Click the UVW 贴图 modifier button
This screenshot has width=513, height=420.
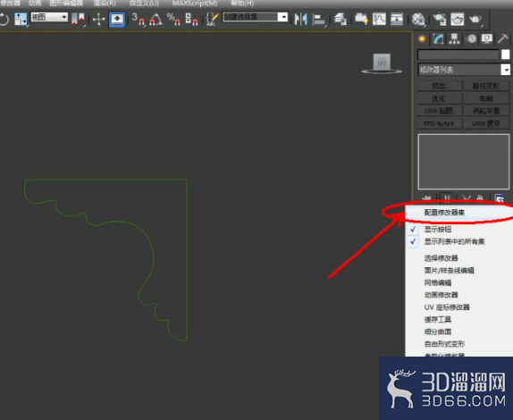coord(439,111)
